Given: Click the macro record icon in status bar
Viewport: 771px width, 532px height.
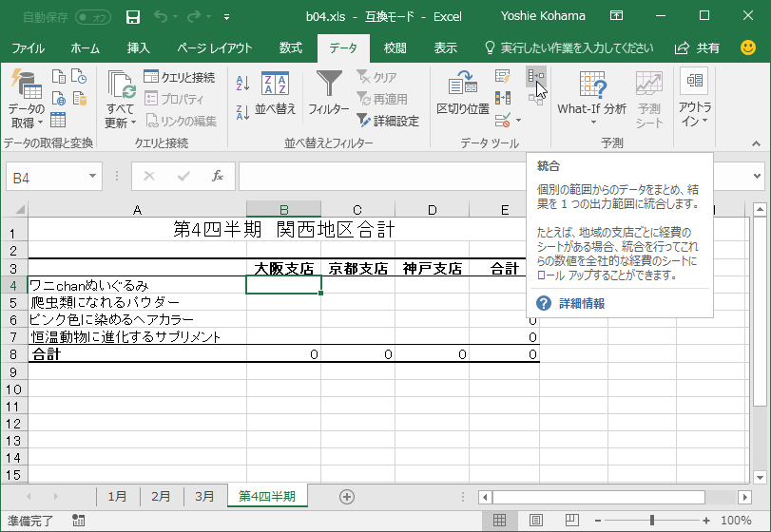Looking at the screenshot, I should pos(78,521).
